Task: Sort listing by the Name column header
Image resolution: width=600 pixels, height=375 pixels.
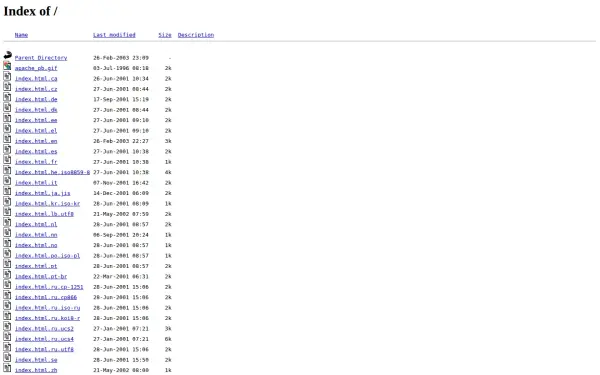Action: [21, 35]
